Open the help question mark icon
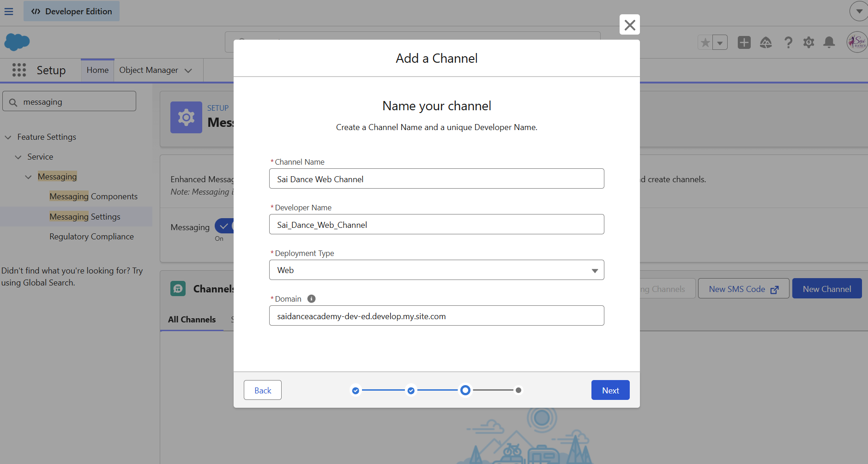868x464 pixels. point(788,42)
